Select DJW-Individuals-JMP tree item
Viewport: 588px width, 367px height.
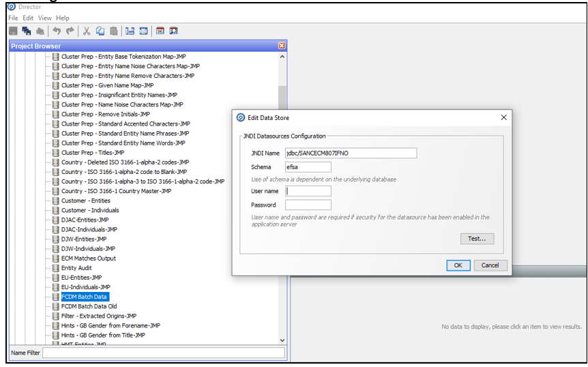(88, 249)
